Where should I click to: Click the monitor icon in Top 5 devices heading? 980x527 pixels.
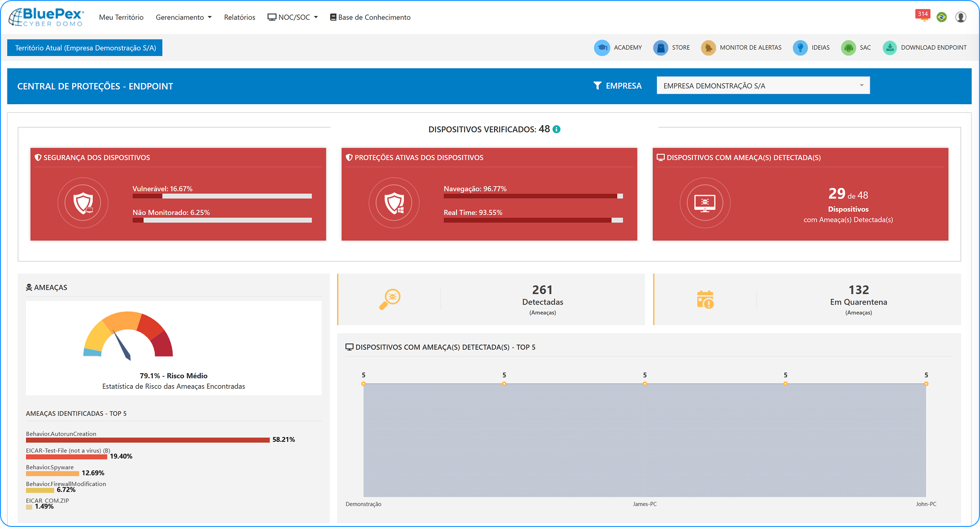pos(350,347)
